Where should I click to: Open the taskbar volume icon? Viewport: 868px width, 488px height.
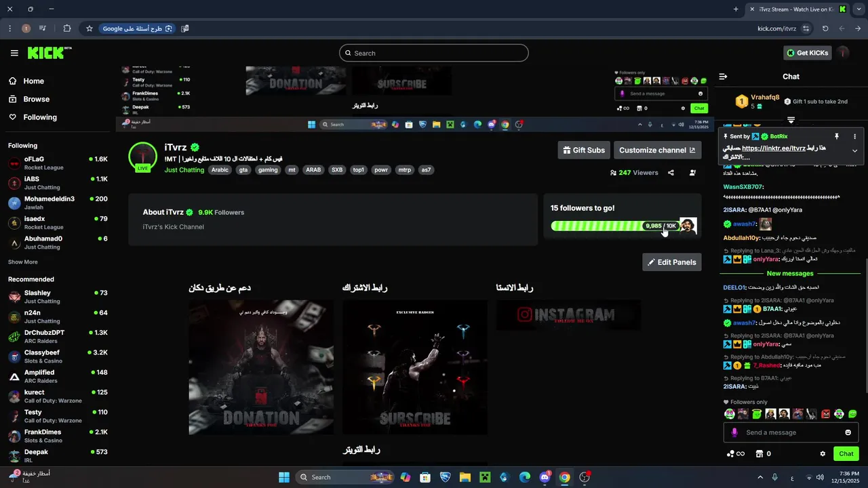point(821,477)
